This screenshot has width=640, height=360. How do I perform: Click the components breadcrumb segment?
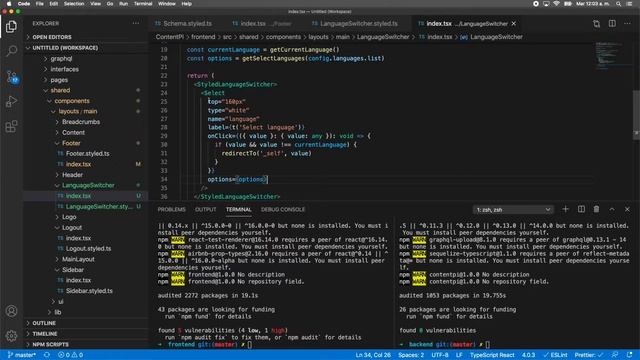click(x=283, y=37)
